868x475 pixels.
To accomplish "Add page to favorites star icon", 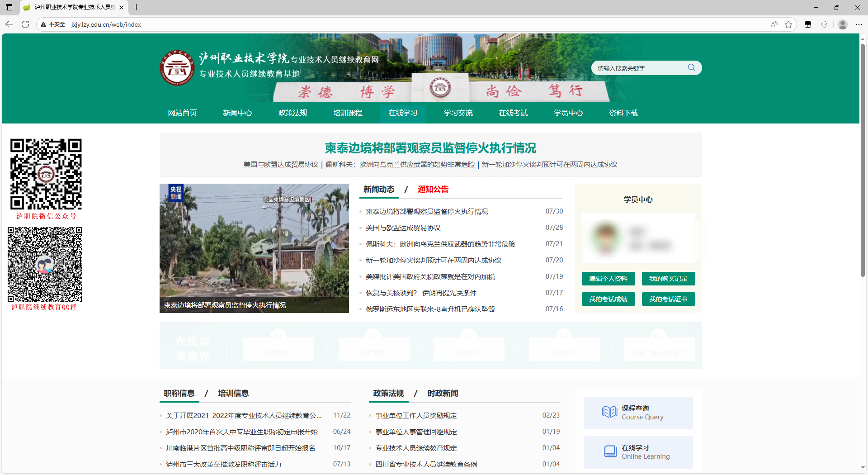I will (x=788, y=24).
